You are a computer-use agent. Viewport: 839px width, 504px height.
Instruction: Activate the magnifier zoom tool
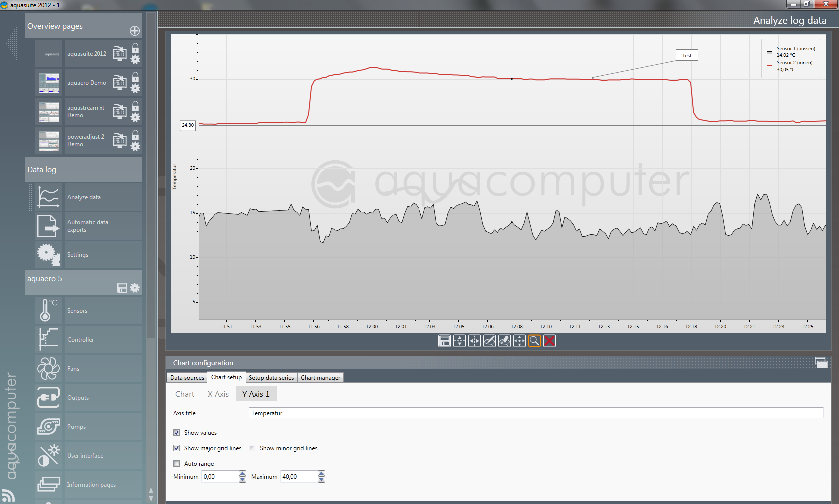(534, 341)
